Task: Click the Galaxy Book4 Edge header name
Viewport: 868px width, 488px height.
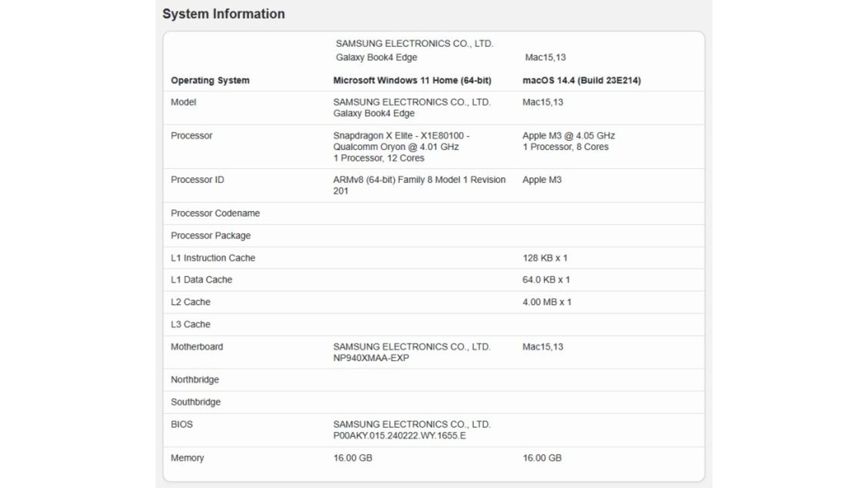Action: 376,57
